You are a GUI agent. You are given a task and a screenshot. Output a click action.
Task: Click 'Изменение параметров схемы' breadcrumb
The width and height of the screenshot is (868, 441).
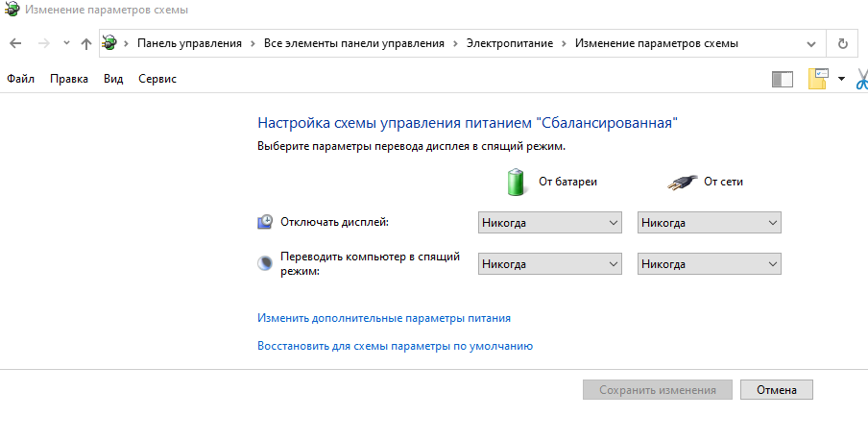coord(657,43)
